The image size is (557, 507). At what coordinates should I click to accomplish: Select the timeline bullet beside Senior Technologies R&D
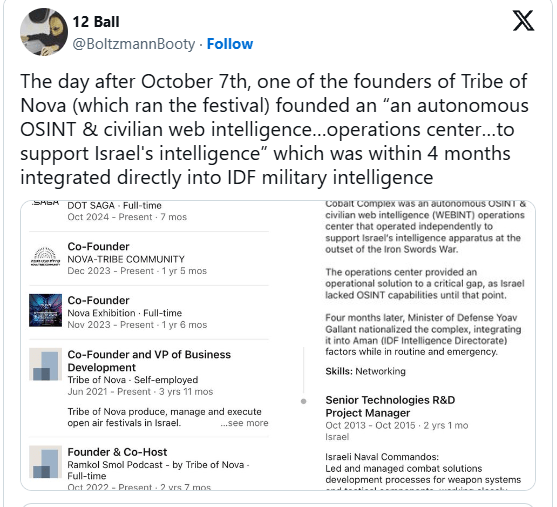click(x=303, y=401)
